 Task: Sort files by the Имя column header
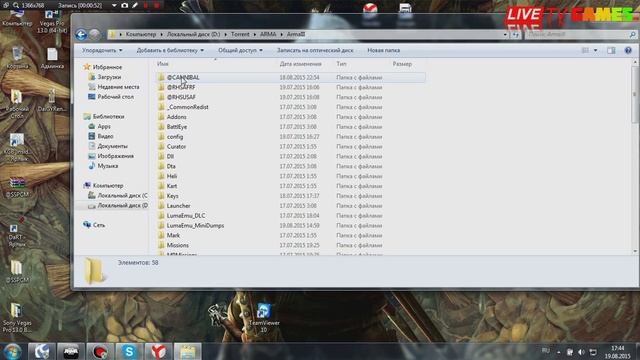tap(162, 64)
